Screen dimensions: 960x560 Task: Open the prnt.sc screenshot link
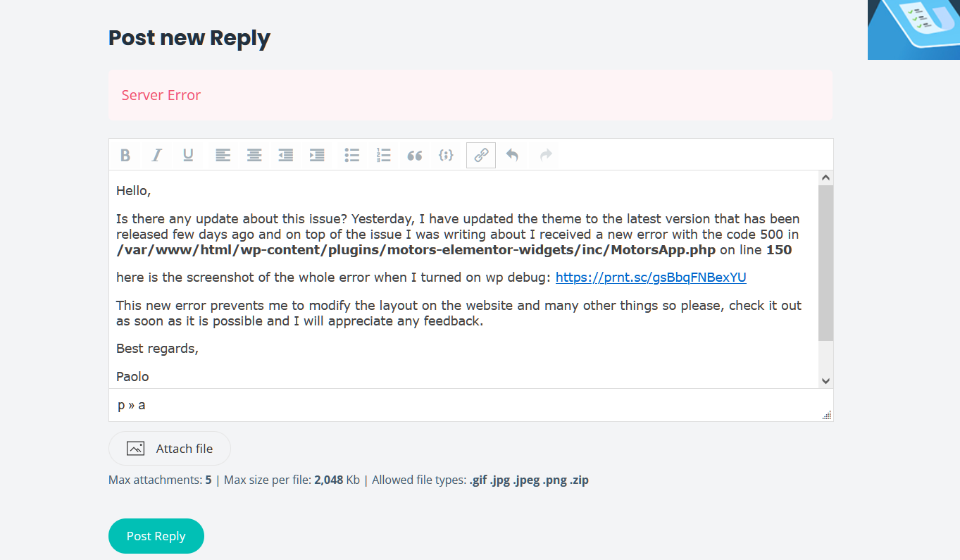[651, 278]
